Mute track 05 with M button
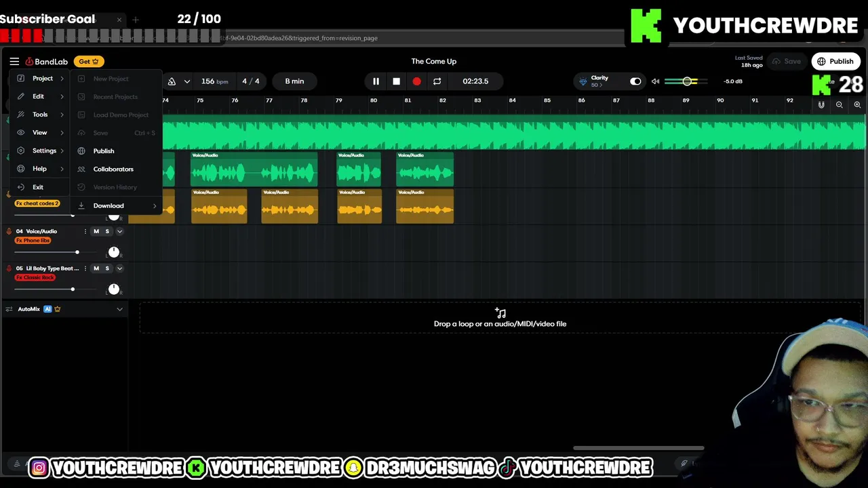 96,268
